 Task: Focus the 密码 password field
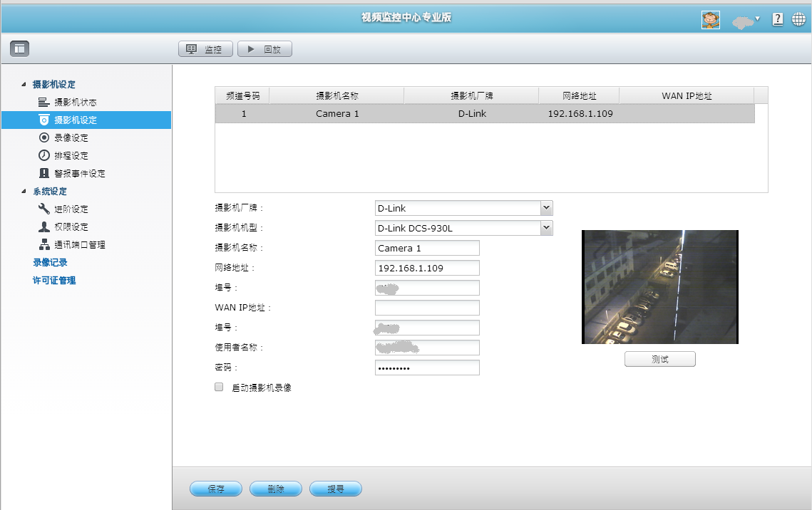pyautogui.click(x=427, y=368)
